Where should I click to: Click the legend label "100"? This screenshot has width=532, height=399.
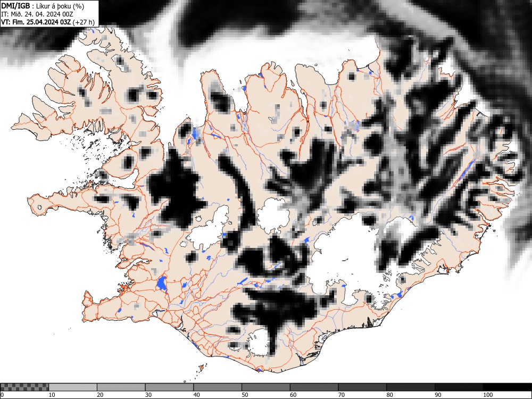pos(487,395)
